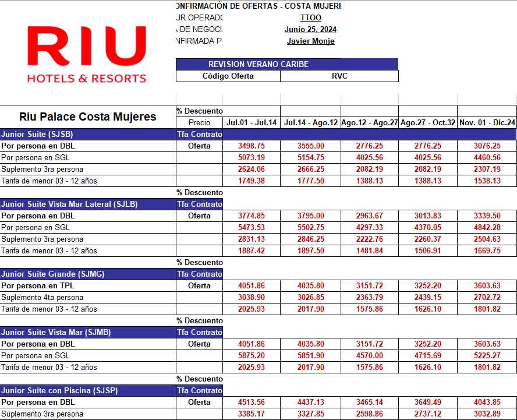This screenshot has height=420, width=517.
Task: Select the cell showing 3649.49
Action: pyautogui.click(x=428, y=402)
